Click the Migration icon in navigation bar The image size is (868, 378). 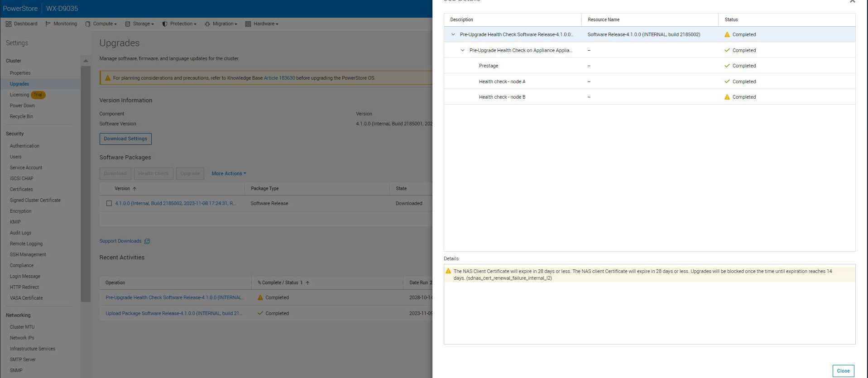[x=207, y=24]
